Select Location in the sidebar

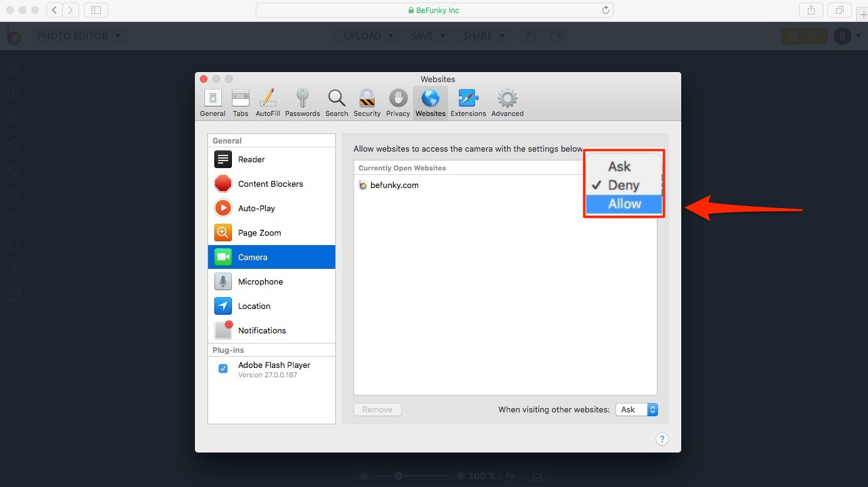pyautogui.click(x=272, y=306)
